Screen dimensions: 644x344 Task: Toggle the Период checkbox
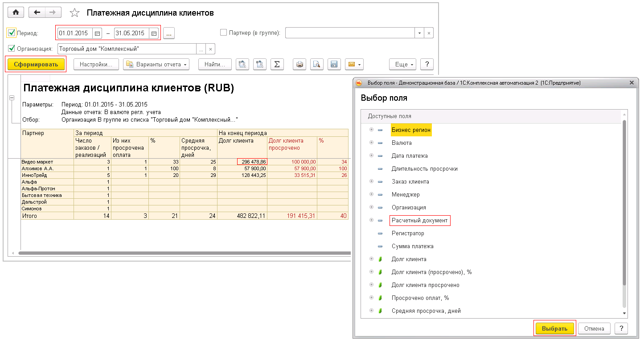tap(11, 33)
